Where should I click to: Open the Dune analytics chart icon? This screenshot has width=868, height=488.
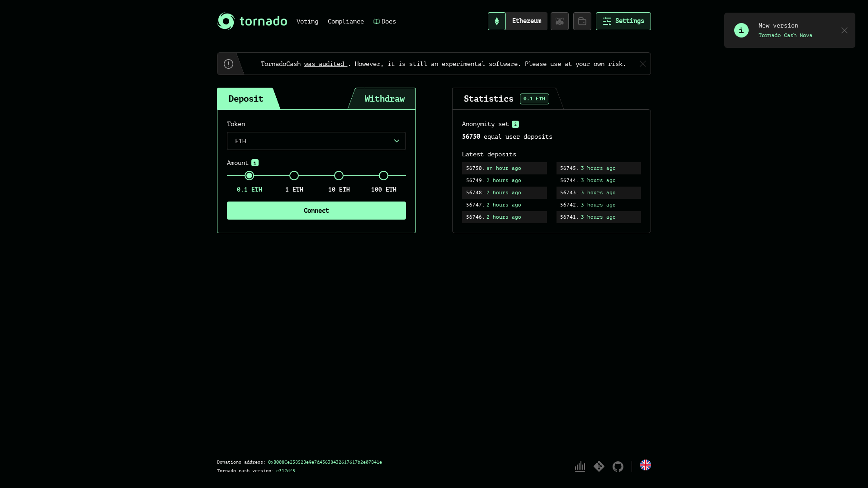tap(580, 466)
